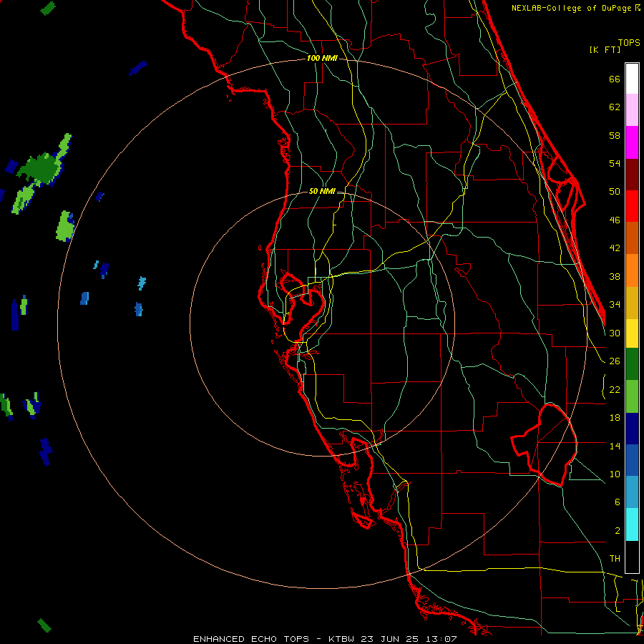Pick the light green legend swatch
The height and width of the screenshot is (644, 644).
tap(632, 396)
